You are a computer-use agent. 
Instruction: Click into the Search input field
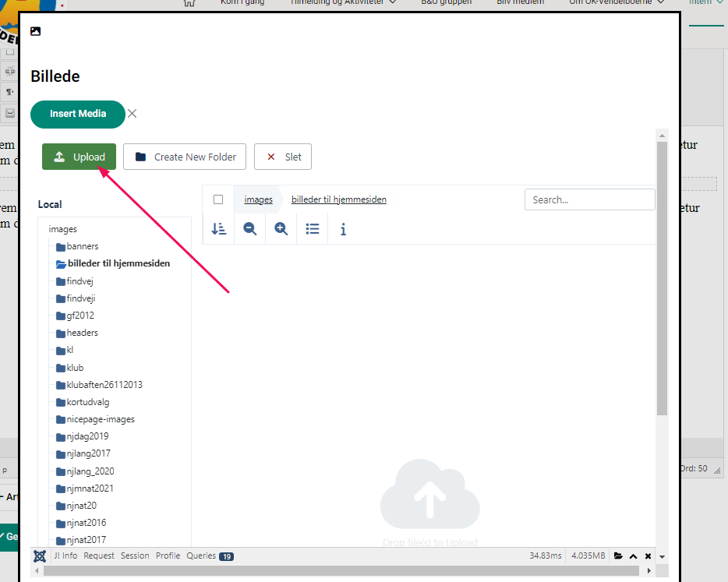[x=589, y=199]
